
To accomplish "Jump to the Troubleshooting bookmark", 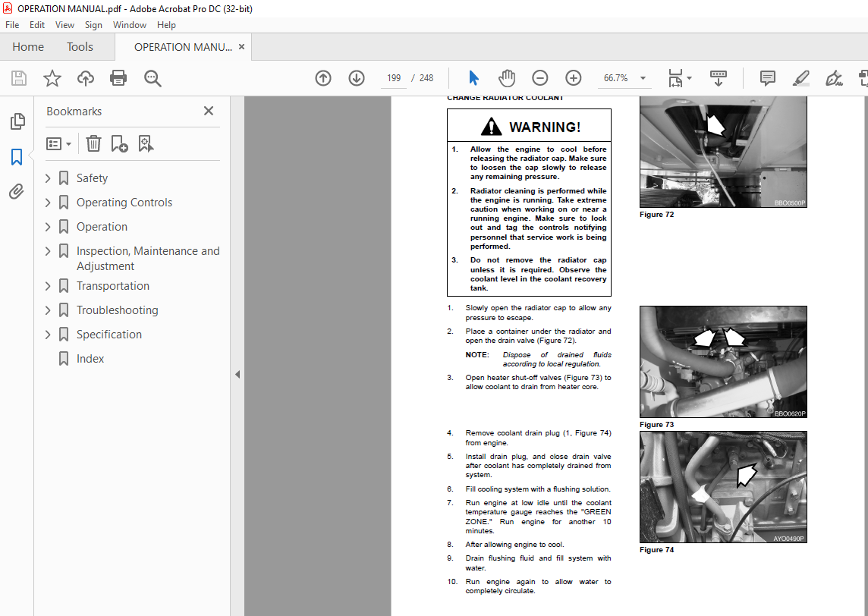I will coord(118,310).
